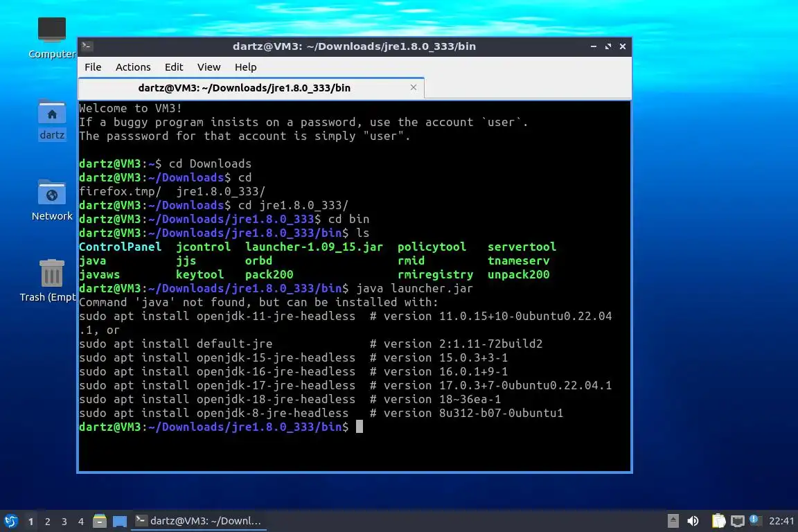This screenshot has width=798, height=532.
Task: Minimize the terminal window
Action: coord(594,46)
